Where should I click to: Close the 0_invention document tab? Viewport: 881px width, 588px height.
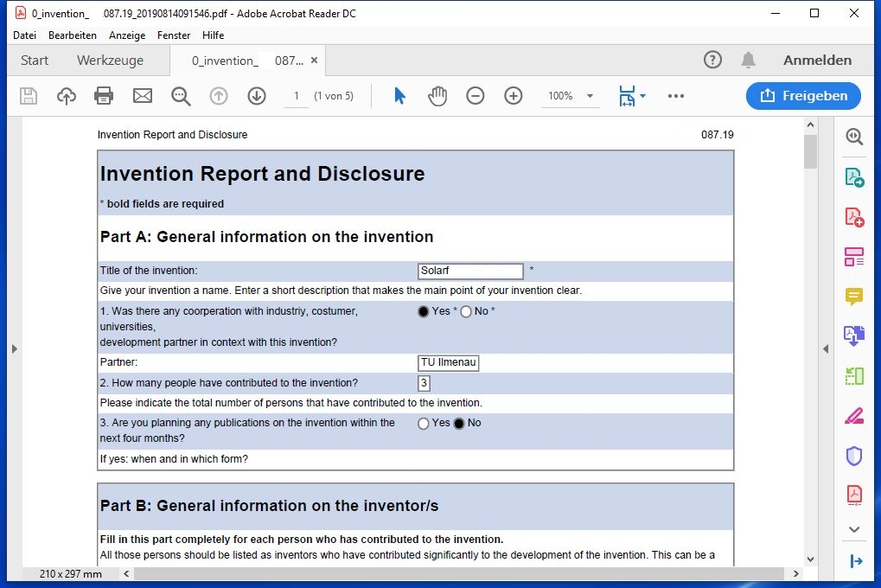click(x=314, y=61)
